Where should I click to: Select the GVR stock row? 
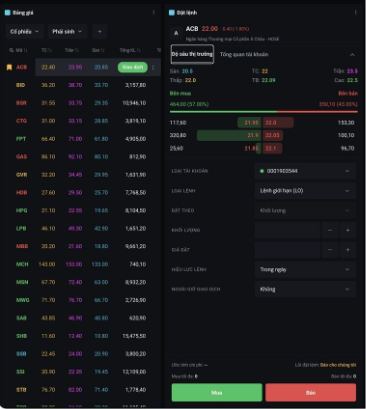click(81, 175)
